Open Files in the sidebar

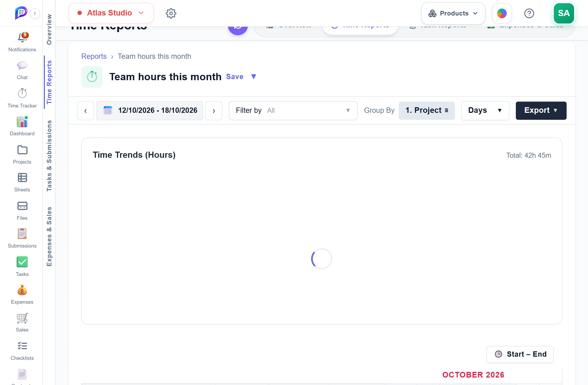click(22, 211)
